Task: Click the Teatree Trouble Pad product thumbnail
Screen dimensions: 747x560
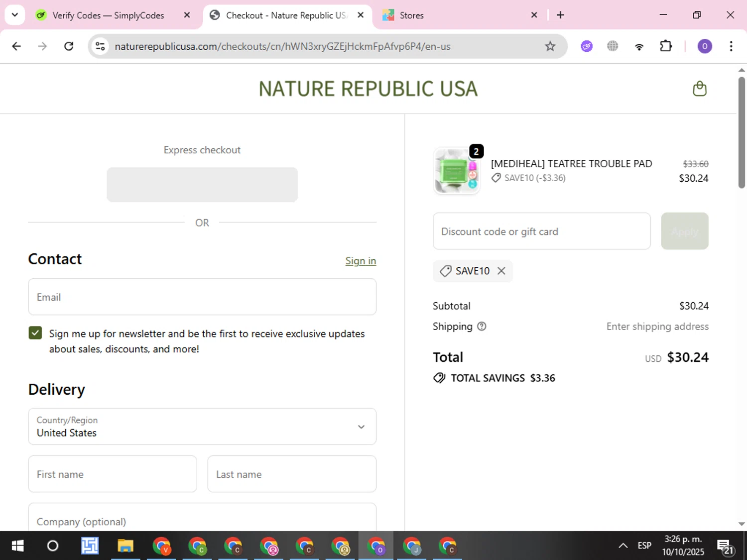Action: click(x=456, y=171)
